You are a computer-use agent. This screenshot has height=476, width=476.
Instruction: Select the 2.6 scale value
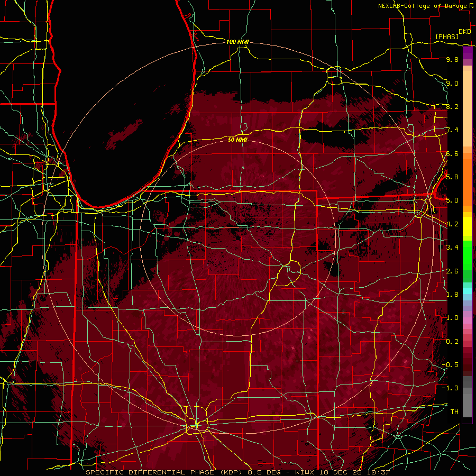tap(452, 271)
